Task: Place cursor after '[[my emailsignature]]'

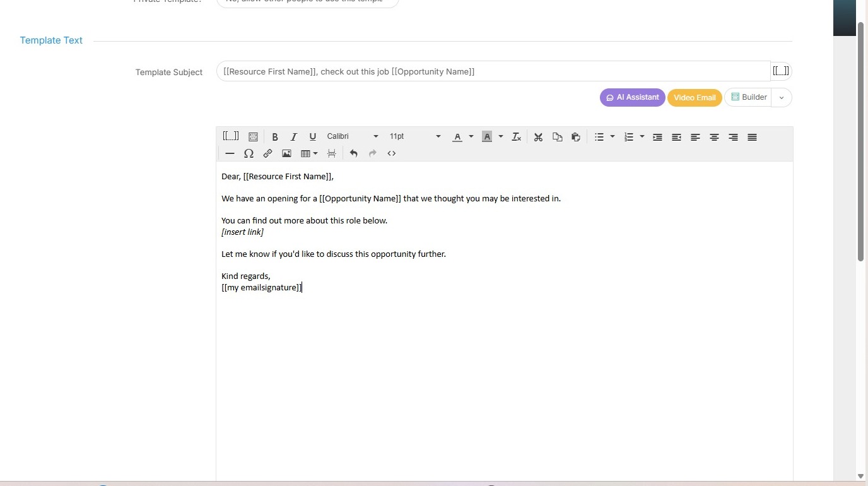Action: point(302,288)
